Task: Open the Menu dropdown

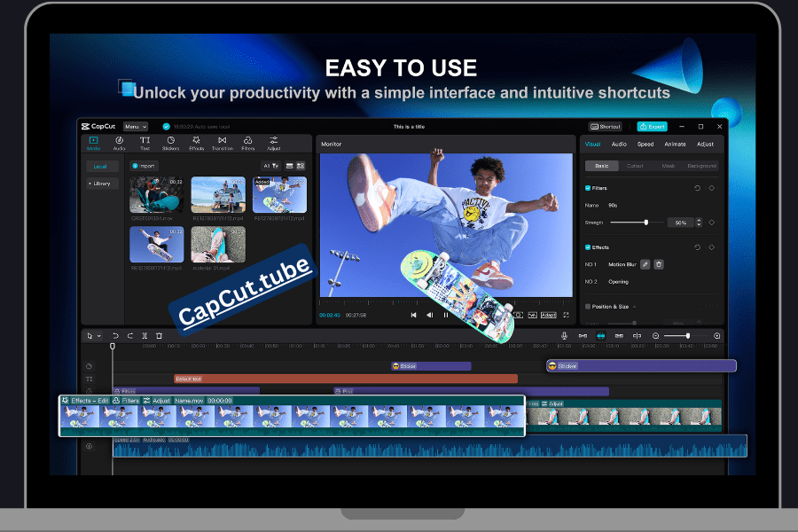Action: point(136,127)
